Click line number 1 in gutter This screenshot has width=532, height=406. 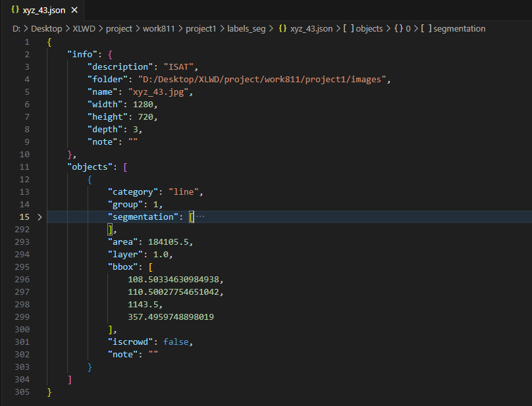tap(27, 42)
